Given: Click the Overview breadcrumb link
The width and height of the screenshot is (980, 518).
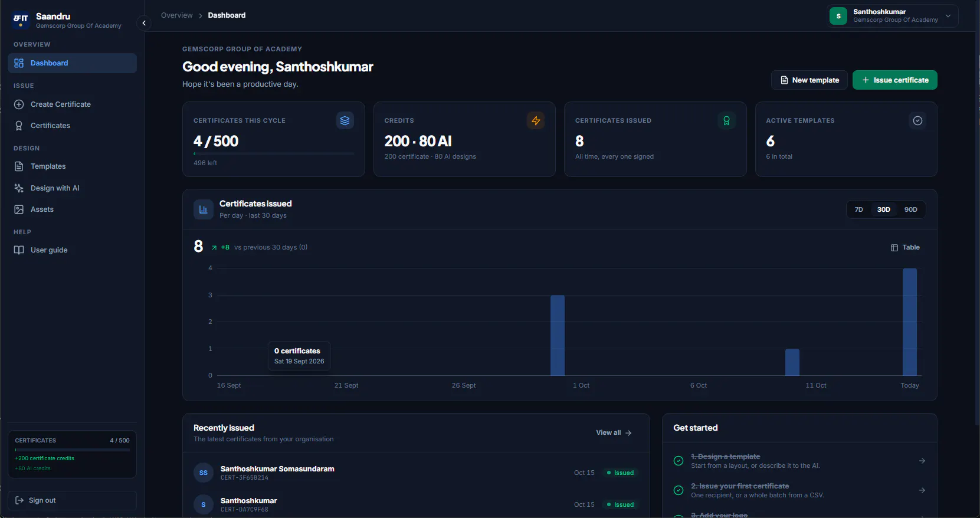Looking at the screenshot, I should [x=177, y=15].
